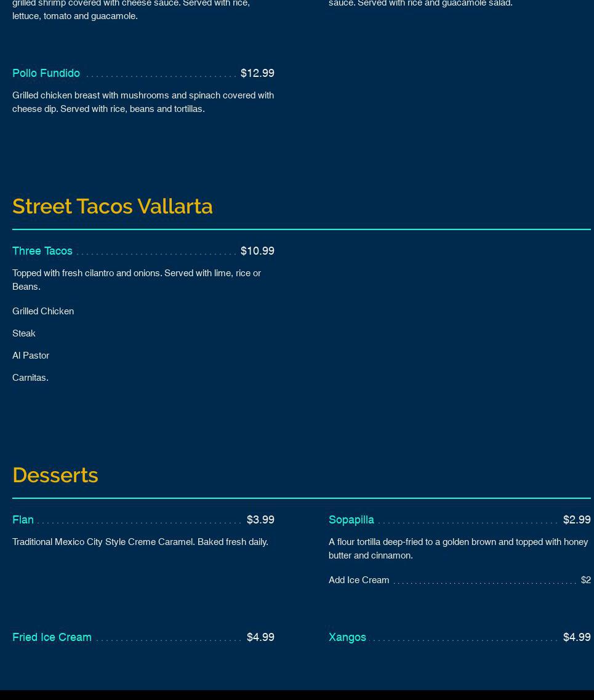Click the Pollo Fundido menu item title

tap(46, 73)
